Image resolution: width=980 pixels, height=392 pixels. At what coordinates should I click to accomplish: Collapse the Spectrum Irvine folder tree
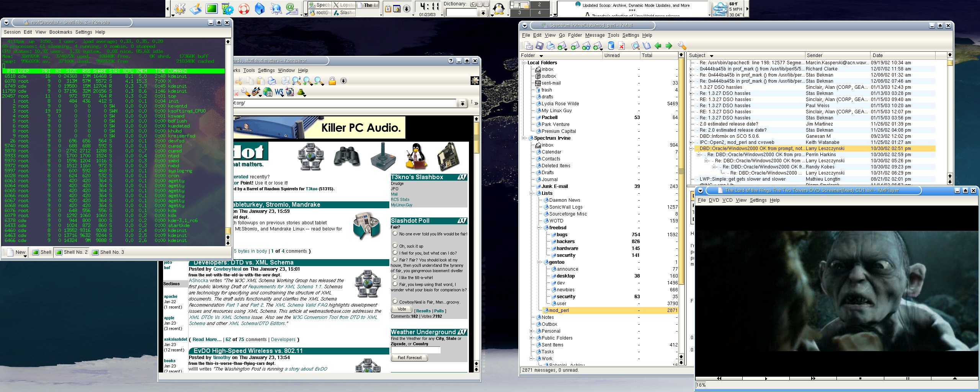click(524, 138)
